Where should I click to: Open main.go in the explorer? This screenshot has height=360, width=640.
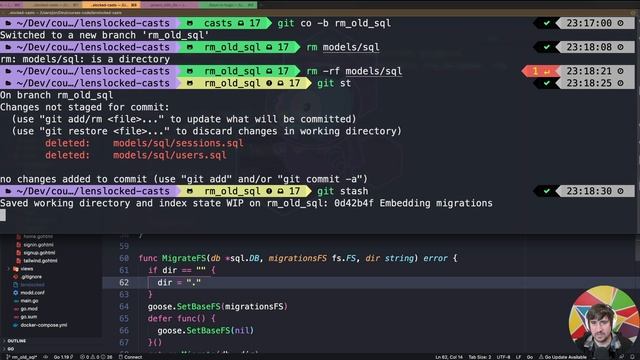[x=29, y=301]
